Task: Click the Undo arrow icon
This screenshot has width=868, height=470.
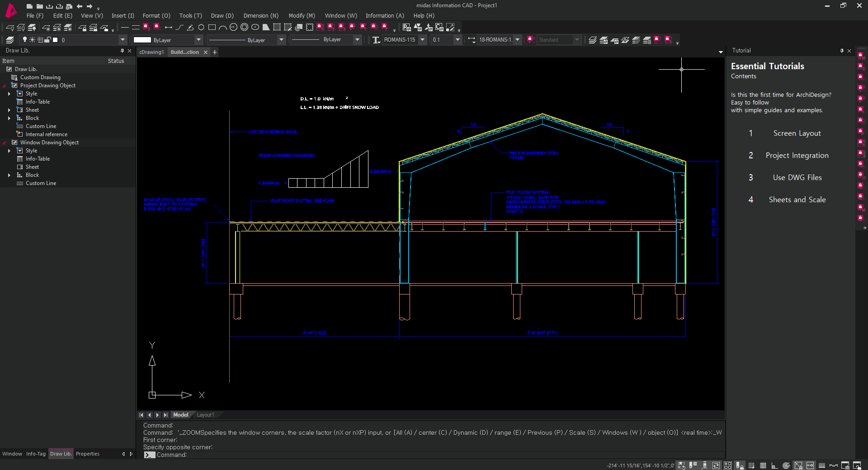Action: pos(80,6)
